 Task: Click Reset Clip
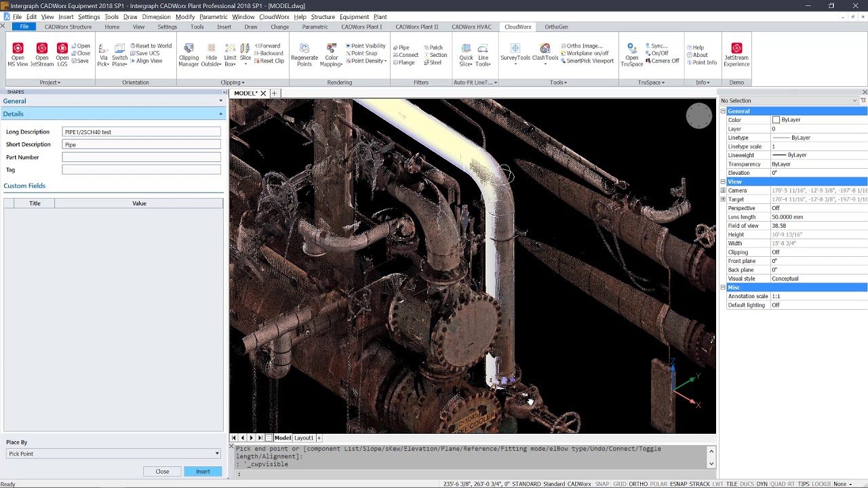click(x=269, y=61)
